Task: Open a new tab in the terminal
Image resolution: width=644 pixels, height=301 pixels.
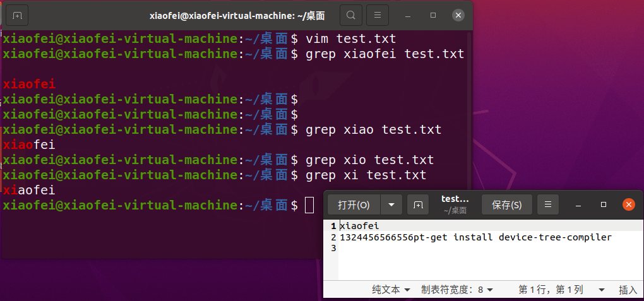Action: 17,15
